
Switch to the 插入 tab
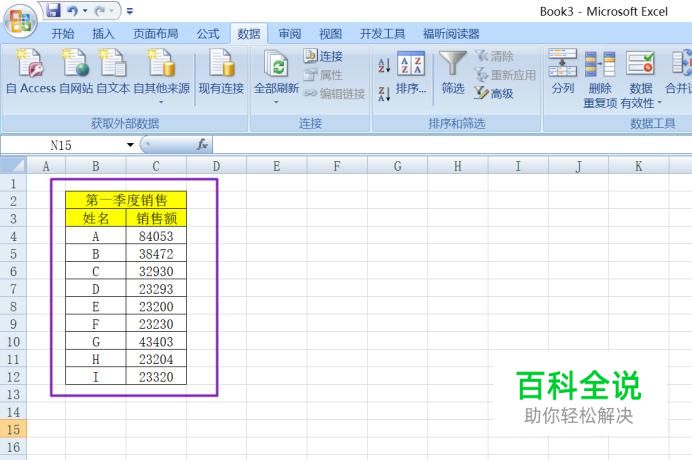coord(103,34)
